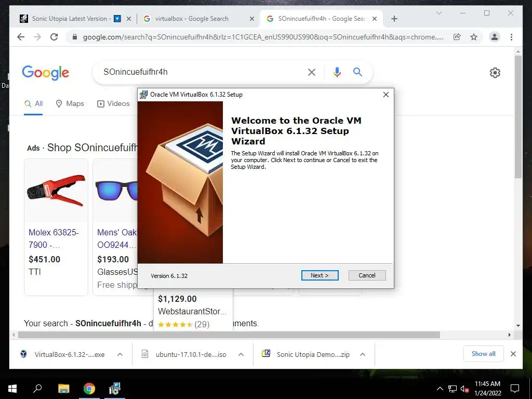View site information lock icon
532x399 pixels.
[75, 37]
